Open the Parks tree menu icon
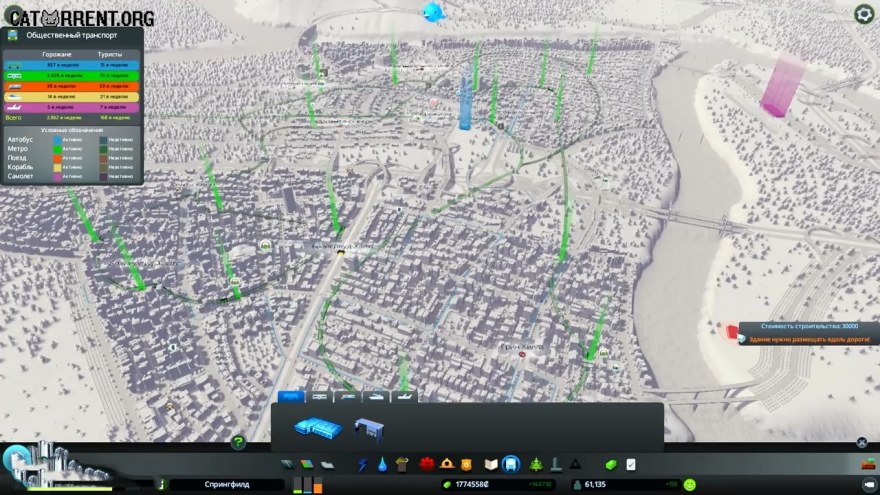This screenshot has height=495, width=880. click(x=536, y=464)
